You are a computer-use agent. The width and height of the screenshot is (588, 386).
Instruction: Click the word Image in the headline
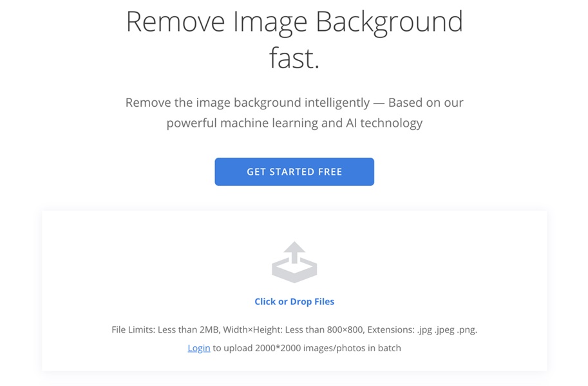[270, 23]
